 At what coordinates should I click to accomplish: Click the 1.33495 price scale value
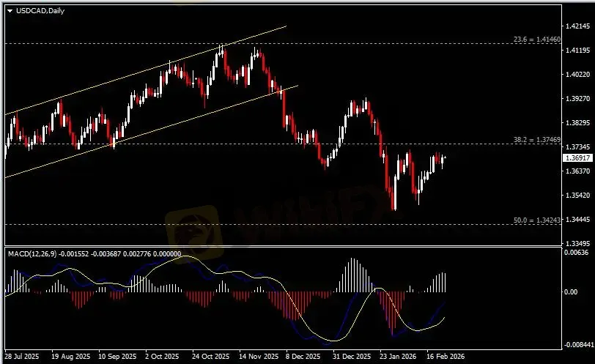578,243
